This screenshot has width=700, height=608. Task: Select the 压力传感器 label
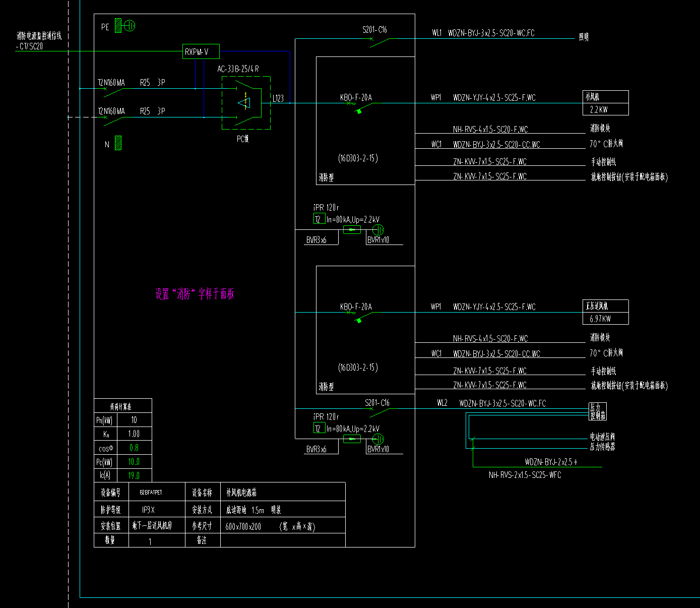click(602, 446)
